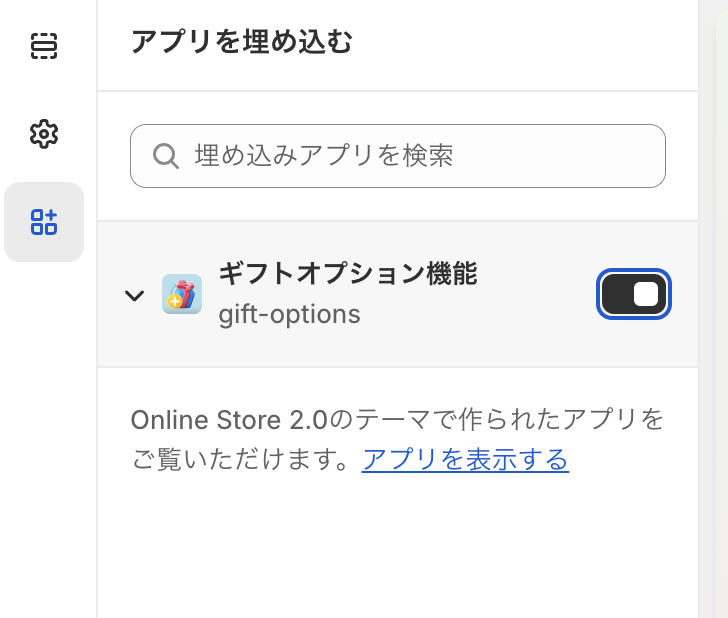Follow the blue underlined show-apps link

point(465,460)
